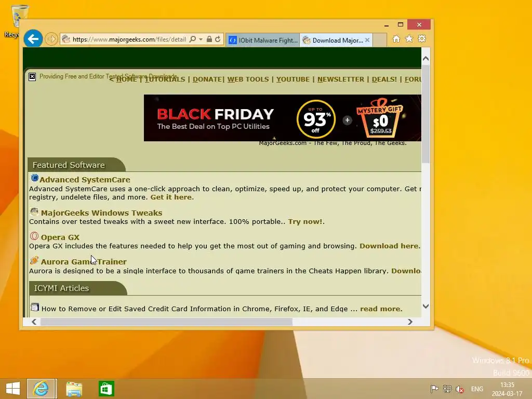Open the Advanced SystemCare title link

pos(85,179)
